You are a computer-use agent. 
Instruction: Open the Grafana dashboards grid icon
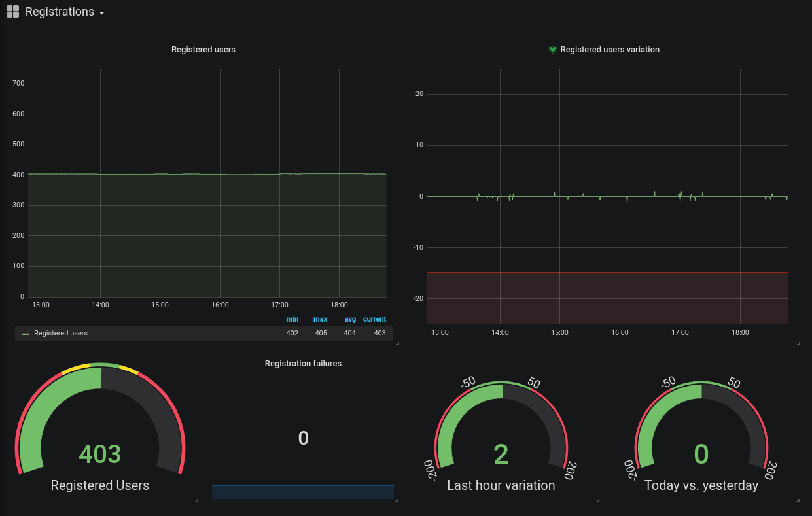(x=12, y=12)
